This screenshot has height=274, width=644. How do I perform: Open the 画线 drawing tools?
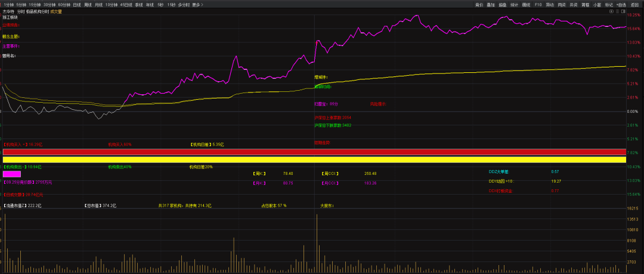[x=526, y=4]
